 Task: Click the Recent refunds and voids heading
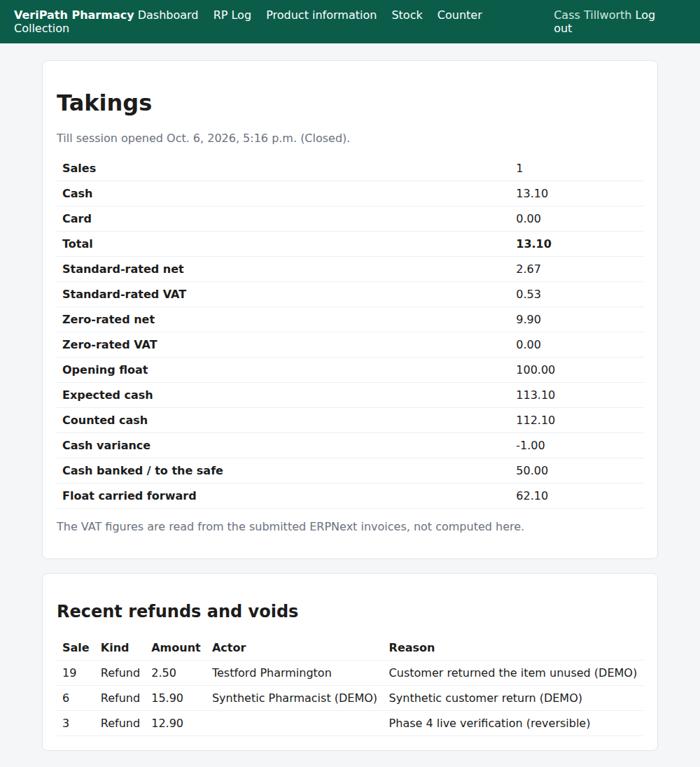(x=178, y=612)
